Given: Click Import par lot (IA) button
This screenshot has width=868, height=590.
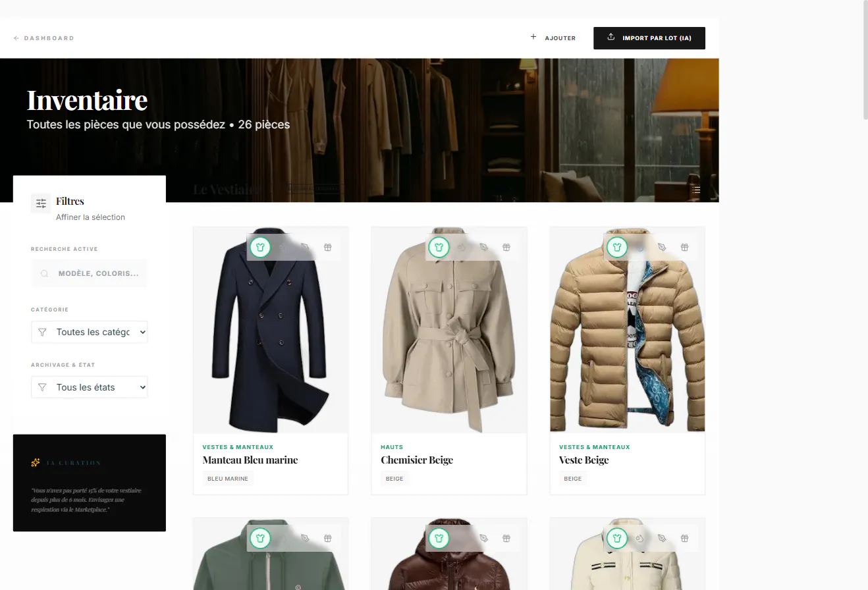Looking at the screenshot, I should tap(649, 38).
